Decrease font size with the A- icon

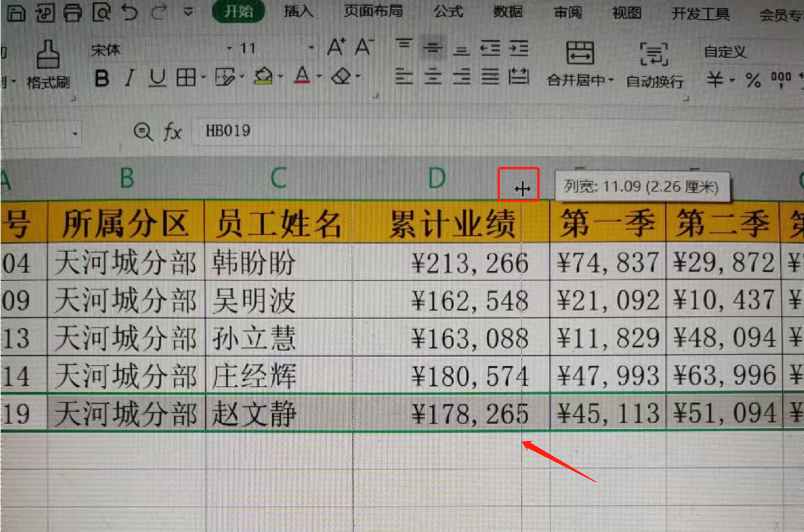pos(364,47)
